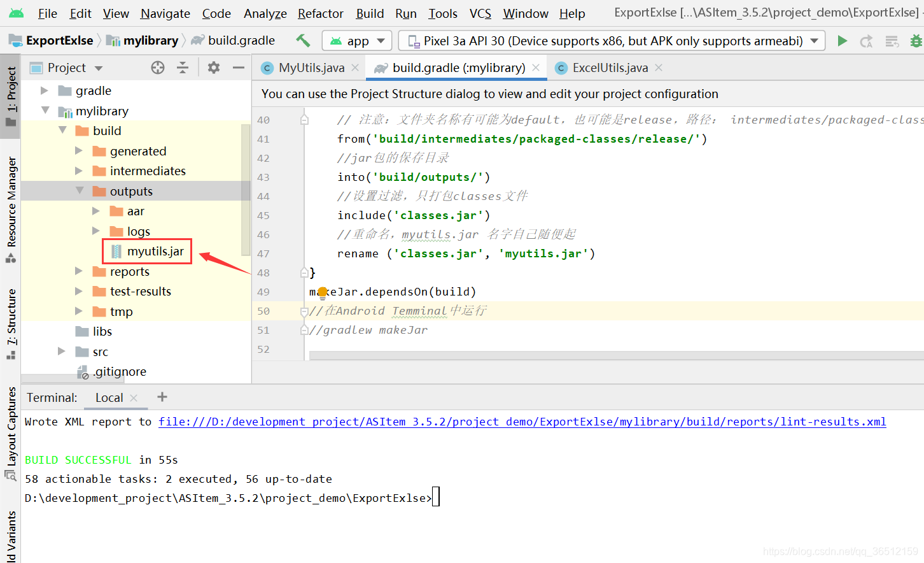This screenshot has height=563, width=924.
Task: Click the Apply Changes and Restart icon
Action: click(866, 41)
